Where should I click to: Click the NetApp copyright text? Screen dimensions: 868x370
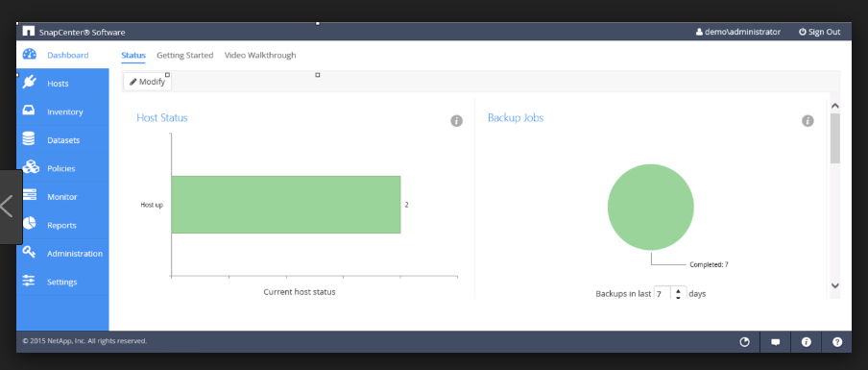84,341
